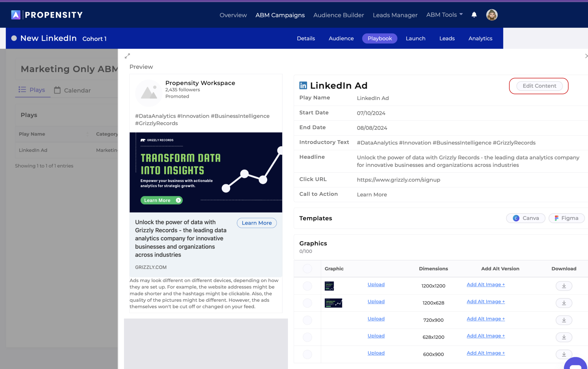588x369 pixels.
Task: Click the Edit Content button
Action: (x=539, y=86)
